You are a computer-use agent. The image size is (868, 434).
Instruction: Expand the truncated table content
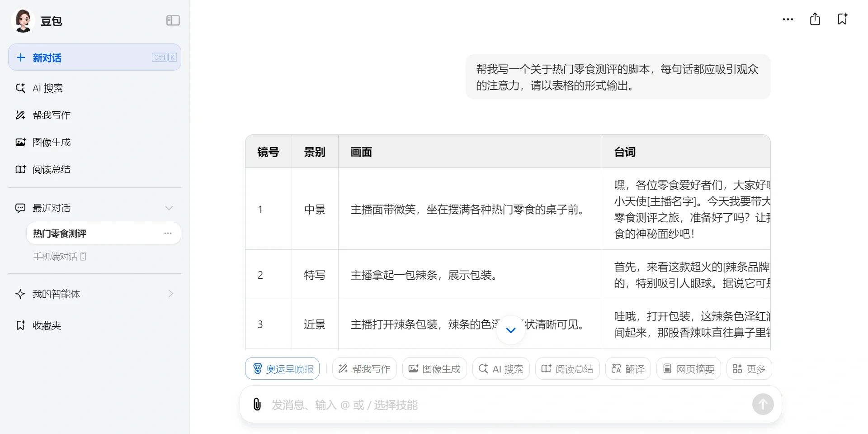tap(510, 330)
